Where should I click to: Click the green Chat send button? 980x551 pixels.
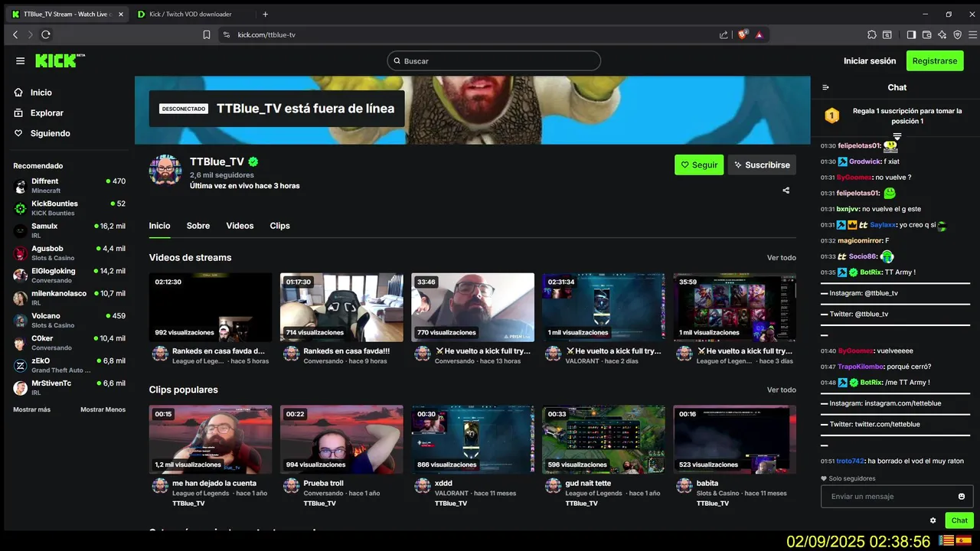(959, 520)
